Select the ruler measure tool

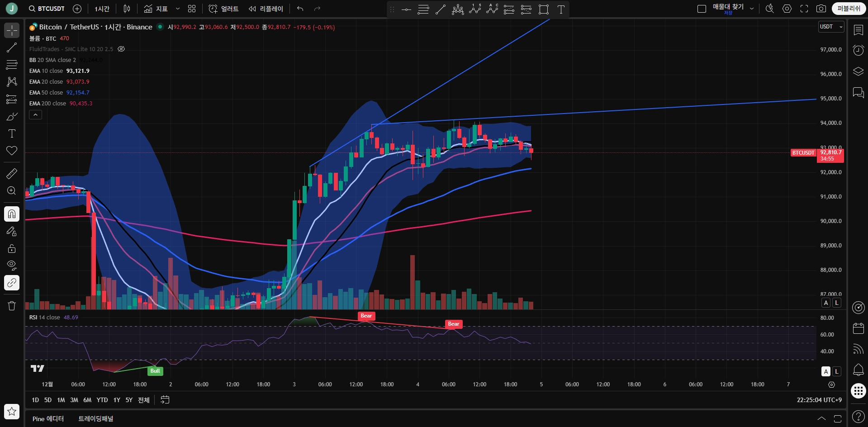12,173
